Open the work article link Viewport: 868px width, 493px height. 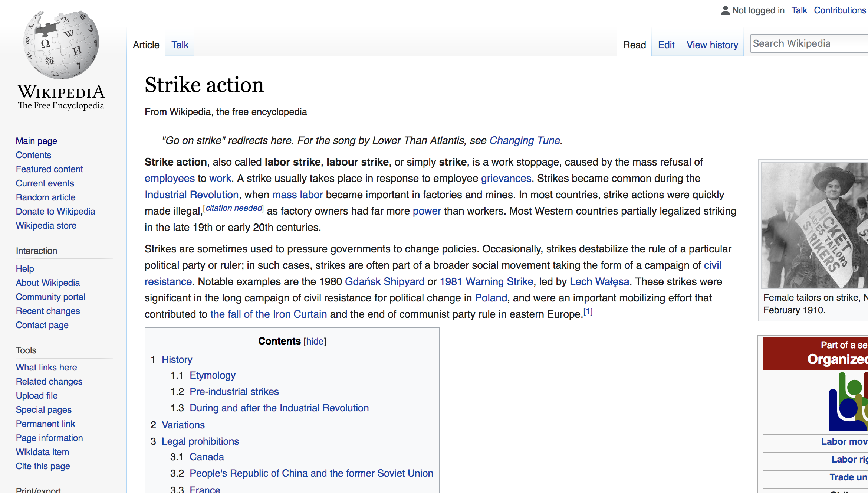tap(220, 179)
